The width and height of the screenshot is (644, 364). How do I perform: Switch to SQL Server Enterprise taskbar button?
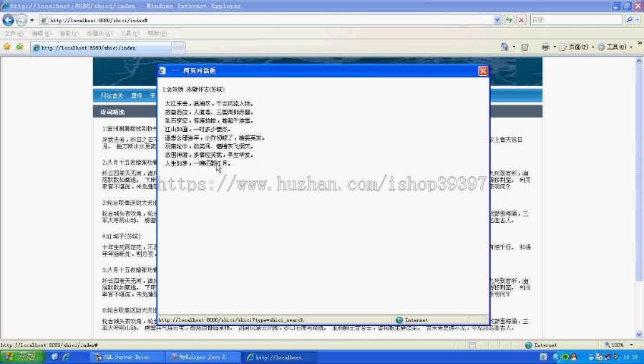(125, 357)
